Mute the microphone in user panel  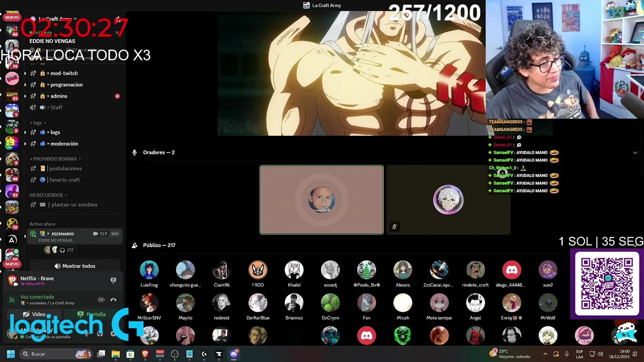(87, 333)
